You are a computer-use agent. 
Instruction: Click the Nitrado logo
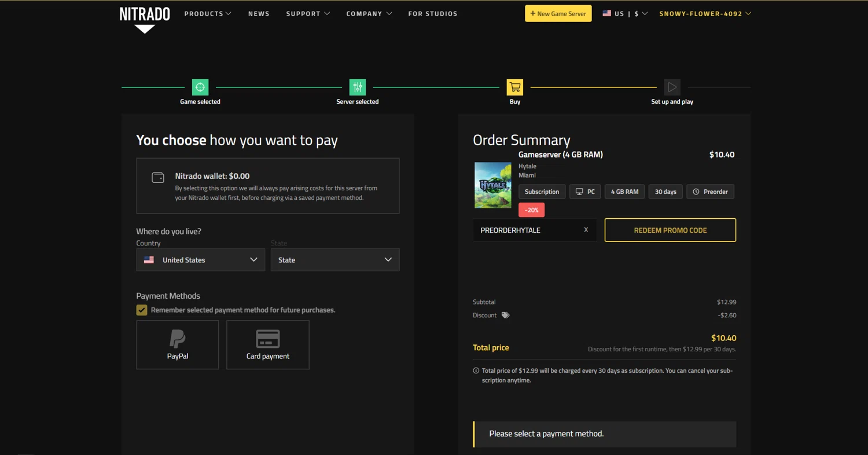pos(145,19)
